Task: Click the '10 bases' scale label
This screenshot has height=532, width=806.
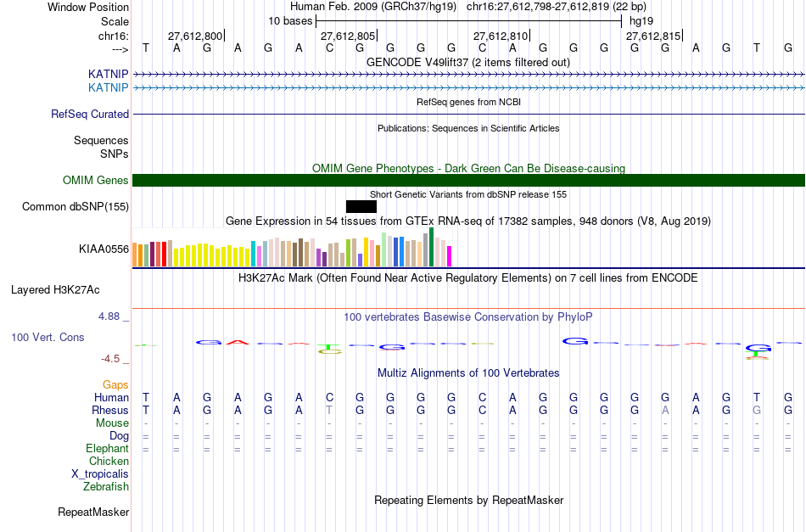Action: point(290,21)
